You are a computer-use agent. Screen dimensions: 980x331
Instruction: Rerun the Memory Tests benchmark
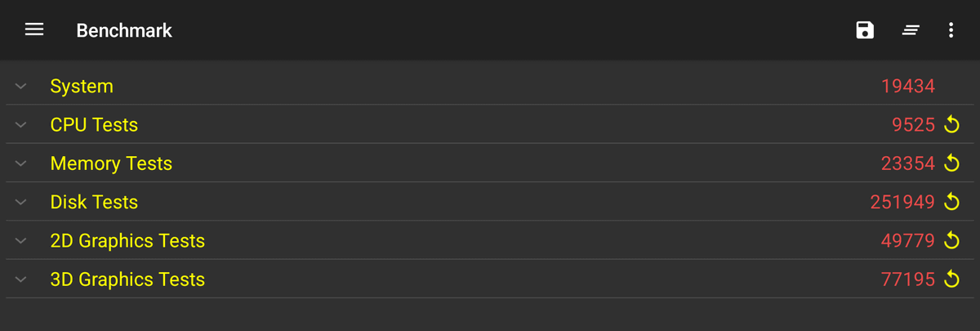click(x=951, y=163)
